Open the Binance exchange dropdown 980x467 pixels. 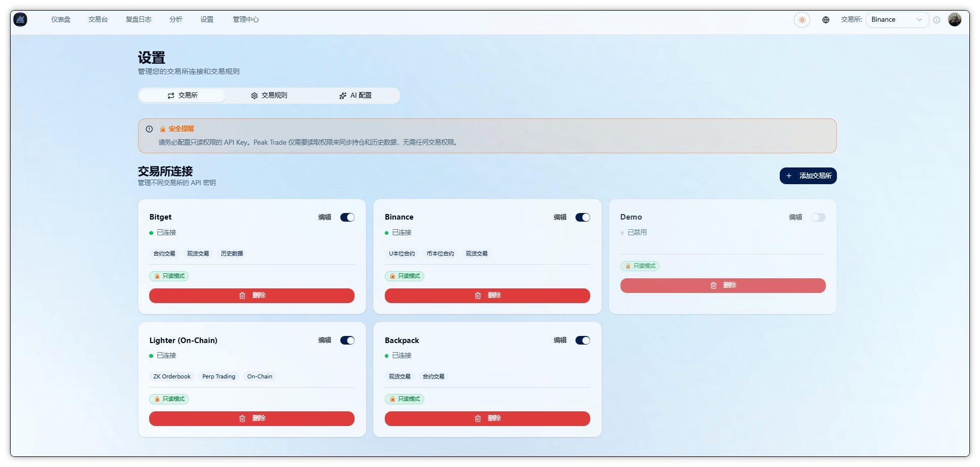pos(897,20)
